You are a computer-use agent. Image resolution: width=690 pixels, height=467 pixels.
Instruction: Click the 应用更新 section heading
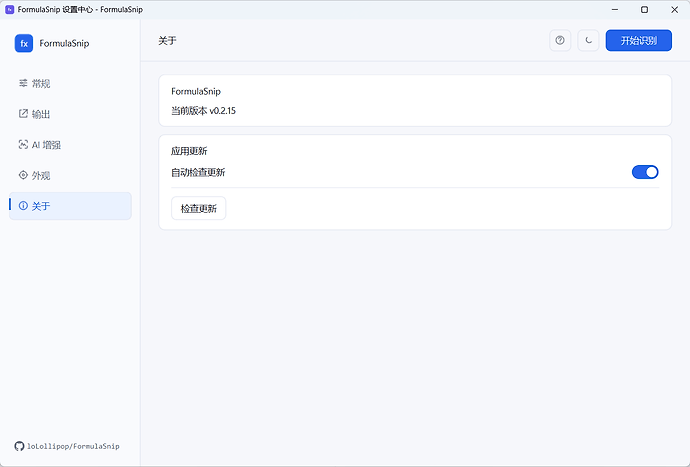click(189, 151)
